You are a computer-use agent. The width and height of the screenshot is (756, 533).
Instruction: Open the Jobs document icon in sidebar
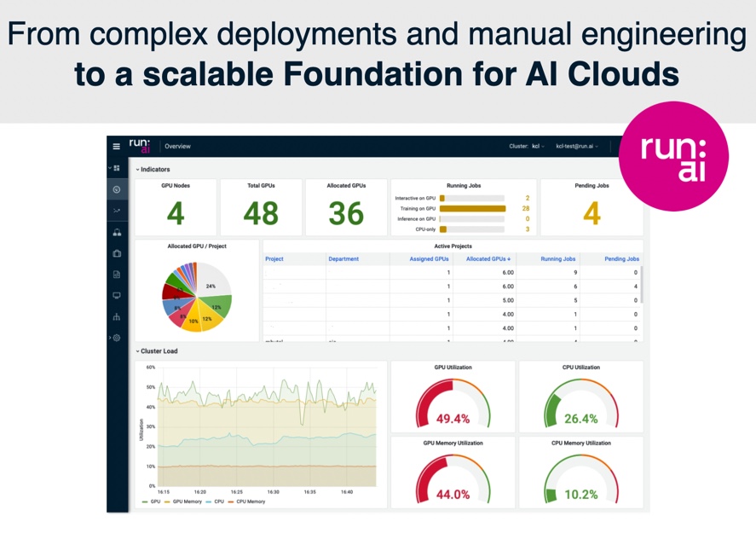pyautogui.click(x=117, y=275)
